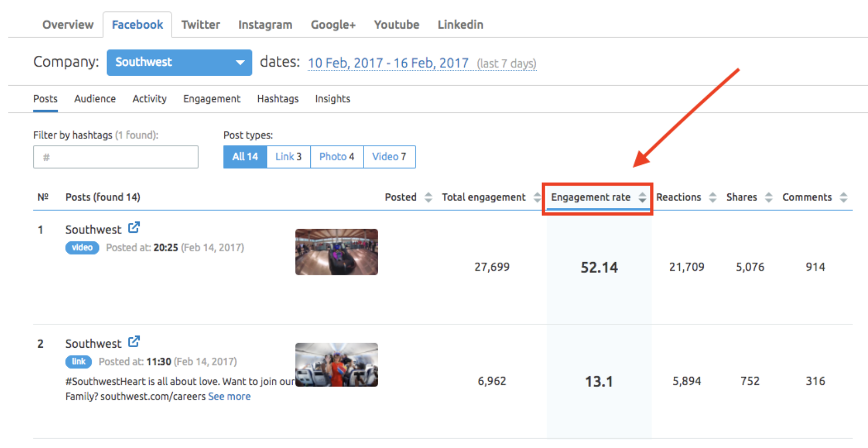Switch to the Activity sub-tab

(149, 99)
